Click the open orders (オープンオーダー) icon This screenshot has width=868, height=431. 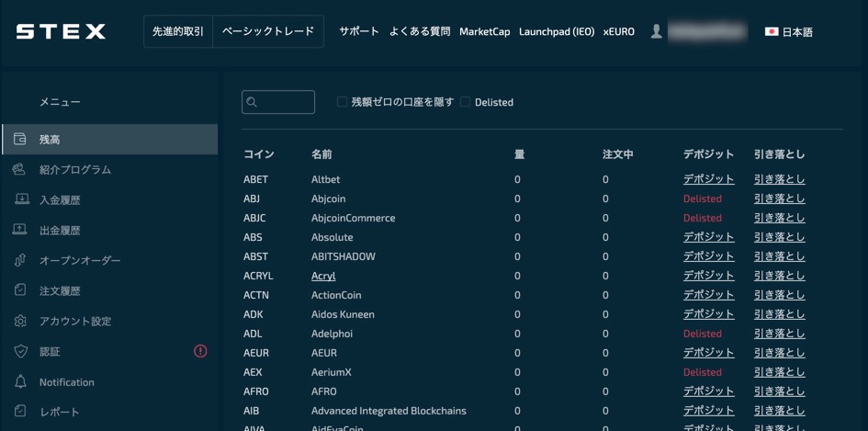tap(20, 260)
